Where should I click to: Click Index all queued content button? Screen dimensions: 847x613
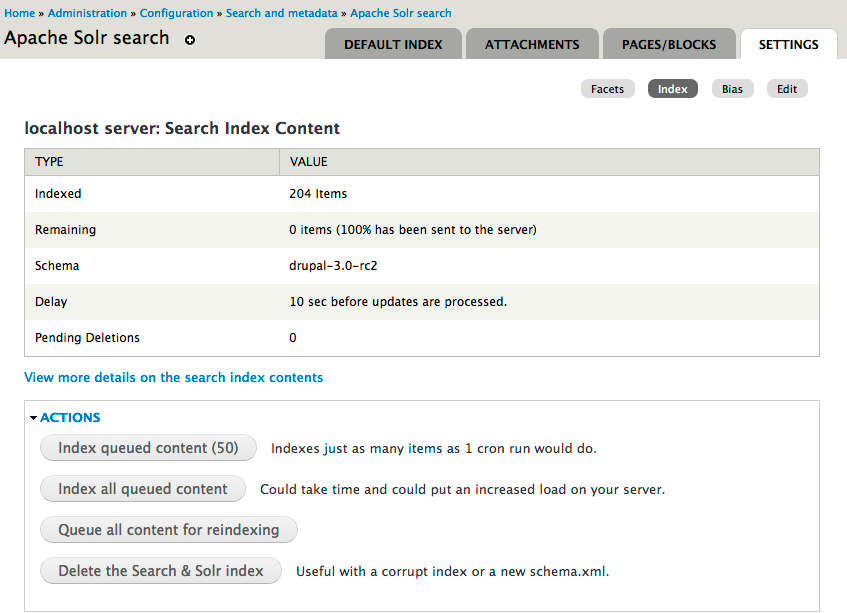point(143,489)
